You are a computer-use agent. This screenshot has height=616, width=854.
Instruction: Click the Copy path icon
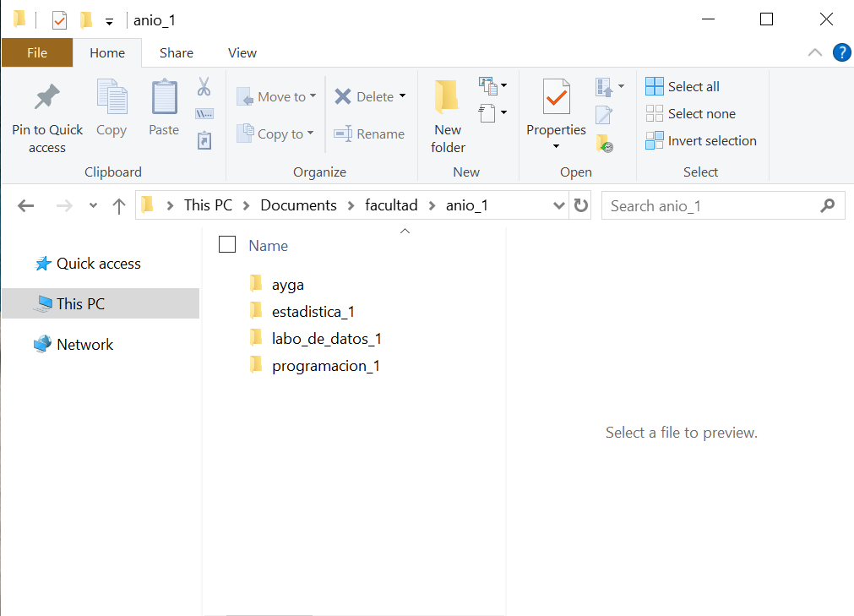(204, 113)
